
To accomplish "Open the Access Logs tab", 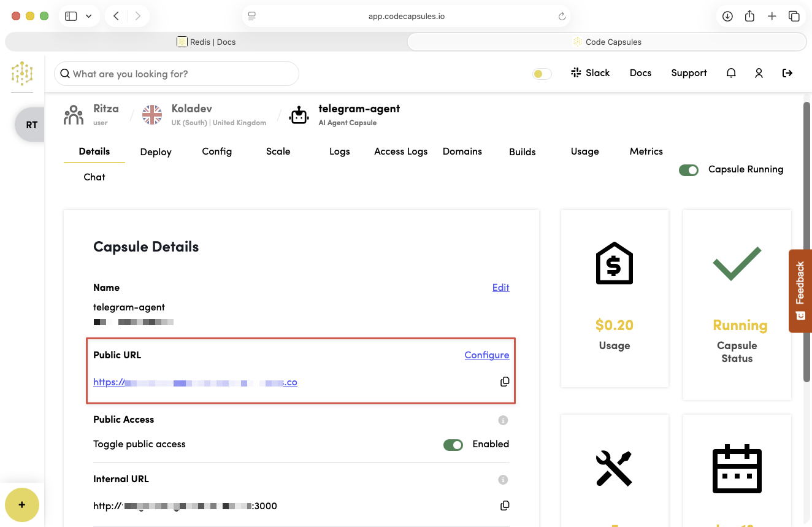I will (x=400, y=152).
